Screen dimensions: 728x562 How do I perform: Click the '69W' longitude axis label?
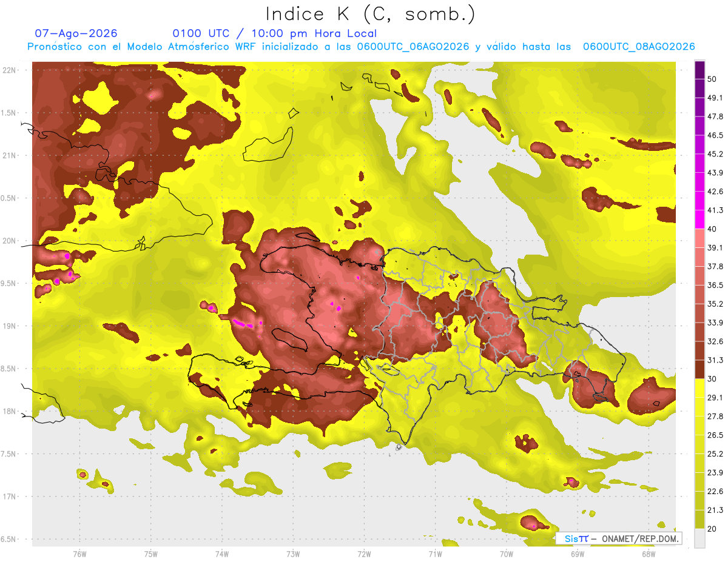pyautogui.click(x=578, y=554)
